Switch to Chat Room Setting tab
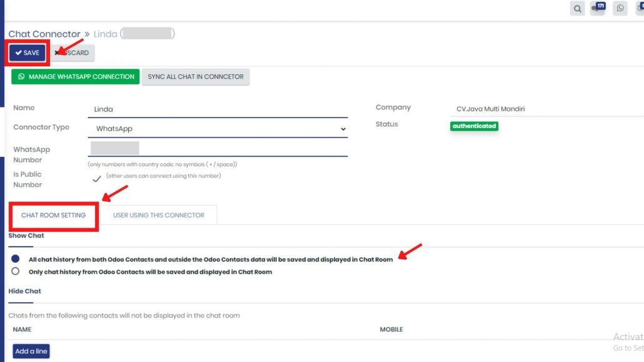 [53, 215]
